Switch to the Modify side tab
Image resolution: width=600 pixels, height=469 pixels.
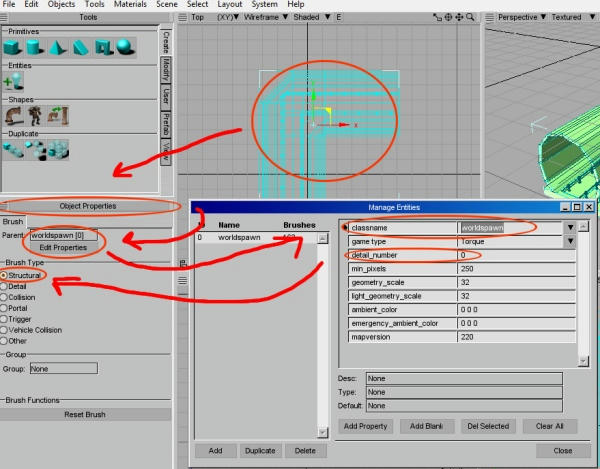pyautogui.click(x=166, y=69)
